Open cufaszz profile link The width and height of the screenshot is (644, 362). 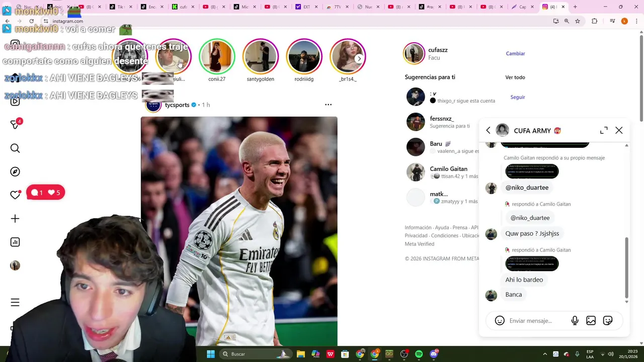coord(438,50)
